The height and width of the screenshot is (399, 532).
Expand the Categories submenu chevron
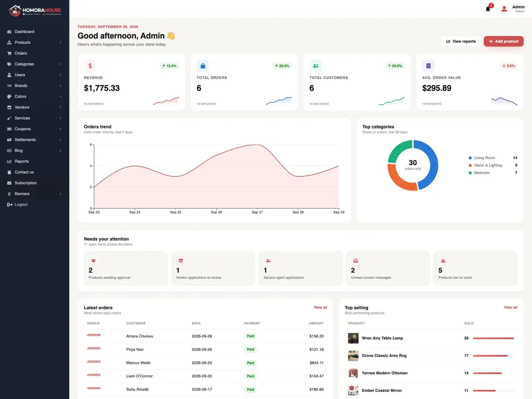click(60, 64)
